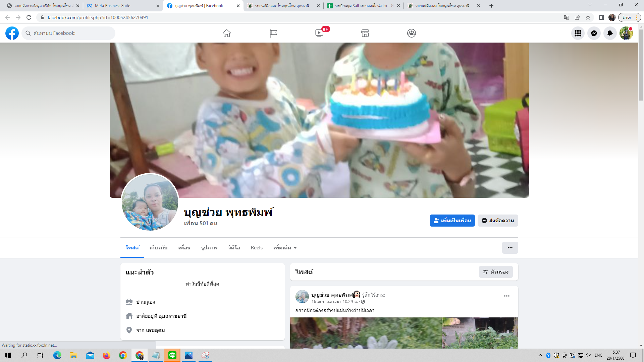The image size is (644, 362).
Task: Click the ส่งข้อความ message button
Action: (498, 221)
